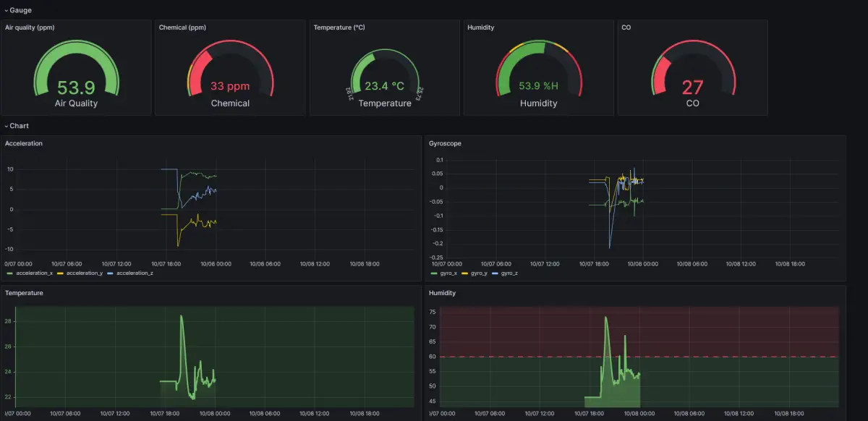This screenshot has width=868, height=421.
Task: Click the CO panel title
Action: coord(626,27)
